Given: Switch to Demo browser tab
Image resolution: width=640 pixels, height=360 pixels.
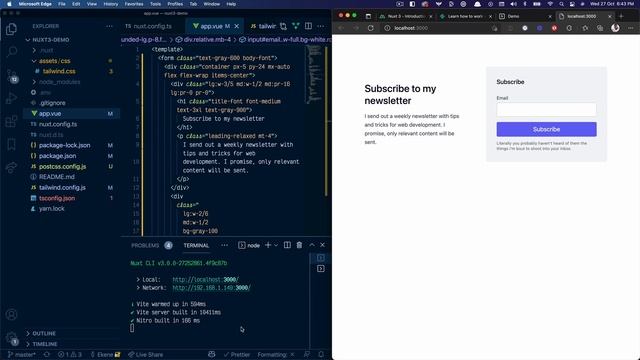Looking at the screenshot, I should click(525, 16).
